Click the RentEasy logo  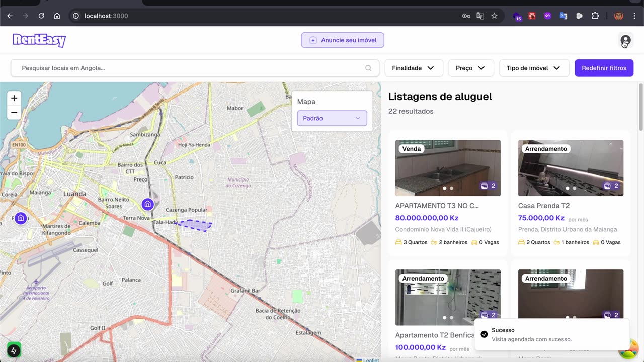click(39, 40)
